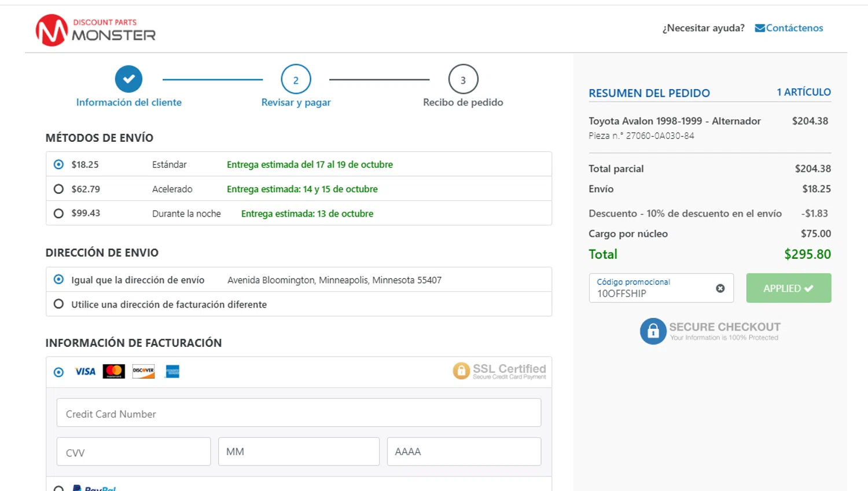Screen dimensions: 868x491
Task: Click the Discover card icon
Action: coord(144,372)
